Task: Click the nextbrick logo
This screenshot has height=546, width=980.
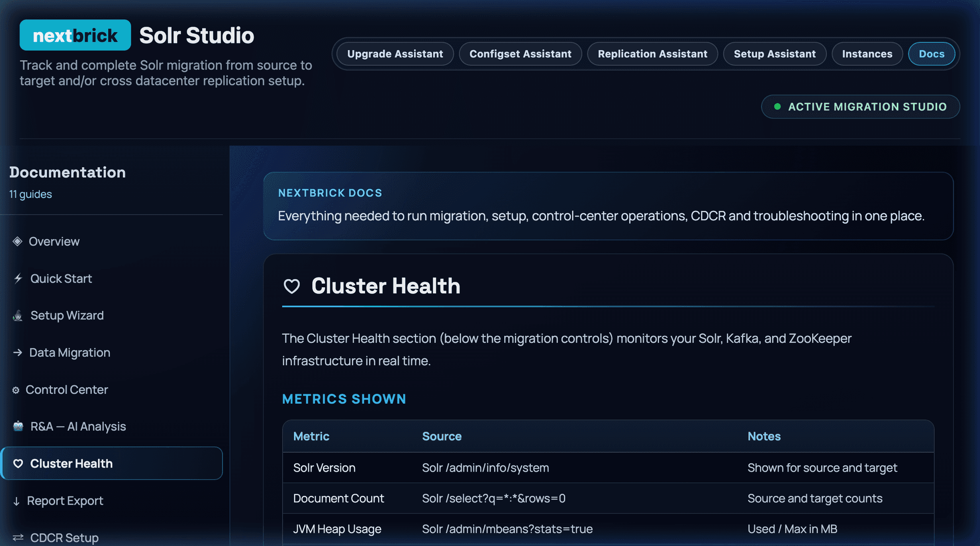Action: click(76, 35)
